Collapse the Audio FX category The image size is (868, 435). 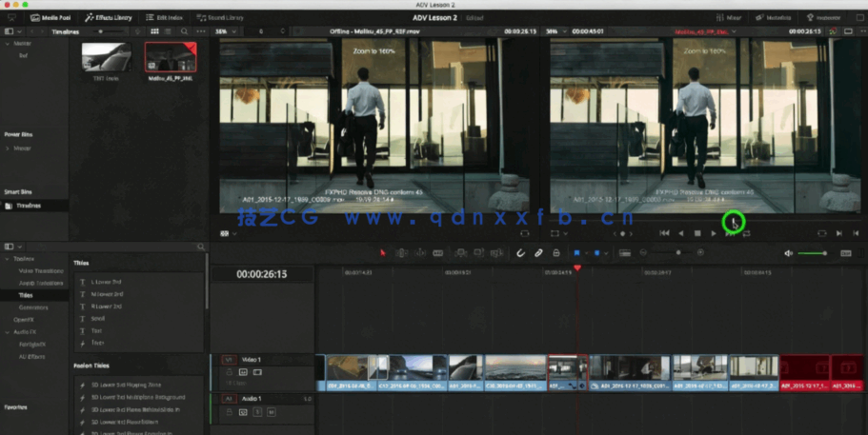pos(8,332)
